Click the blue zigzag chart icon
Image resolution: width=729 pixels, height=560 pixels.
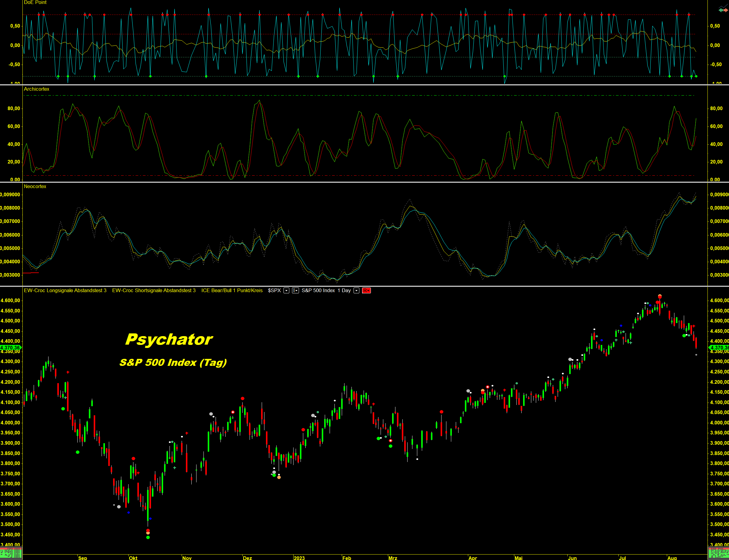click(x=724, y=7)
